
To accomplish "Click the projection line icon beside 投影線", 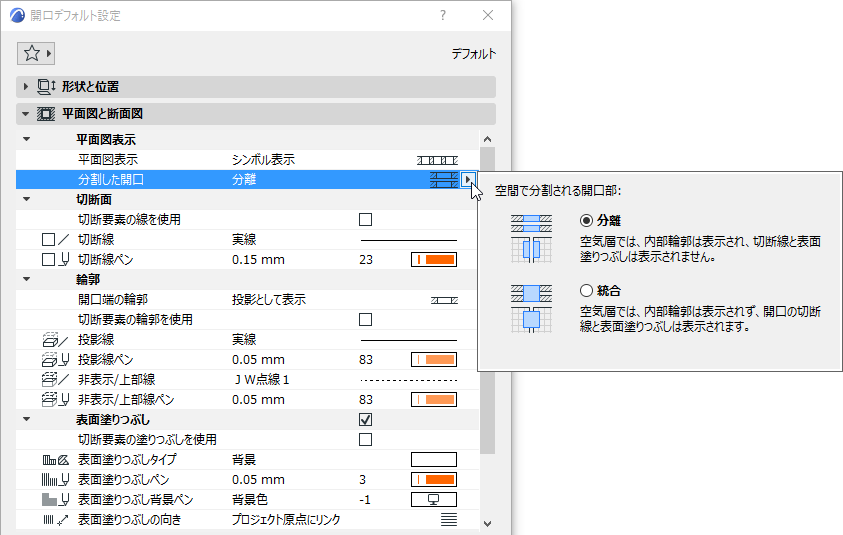I will (x=55, y=340).
